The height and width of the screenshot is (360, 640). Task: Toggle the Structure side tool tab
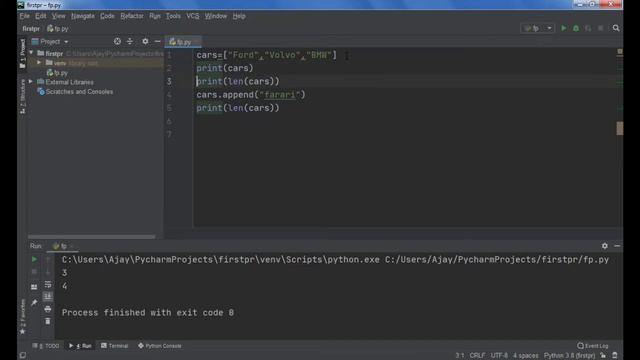(x=23, y=96)
